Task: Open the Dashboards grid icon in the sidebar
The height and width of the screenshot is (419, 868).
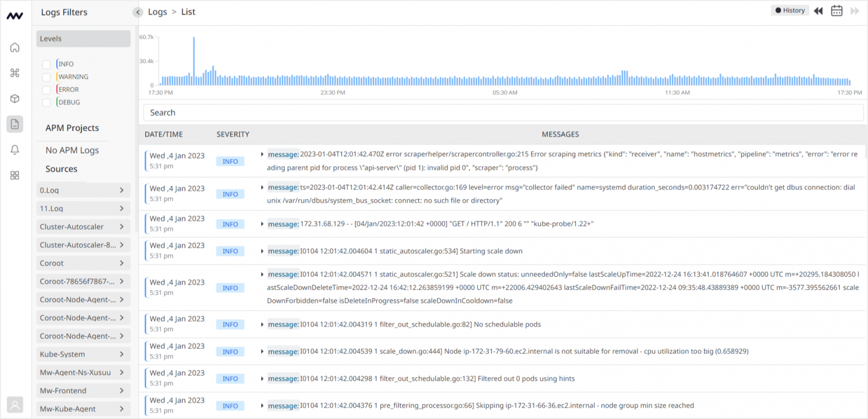Action: tap(15, 176)
